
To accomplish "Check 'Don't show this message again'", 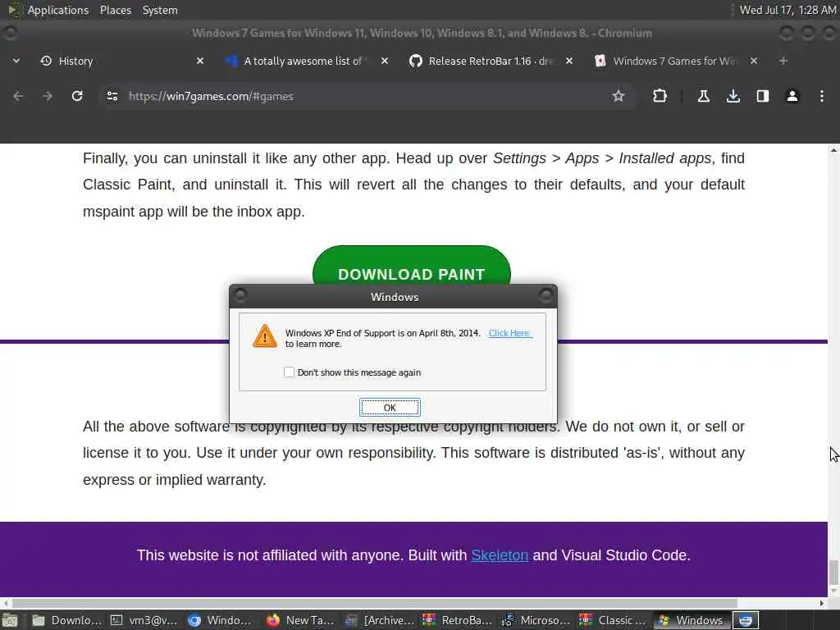I will click(x=289, y=372).
